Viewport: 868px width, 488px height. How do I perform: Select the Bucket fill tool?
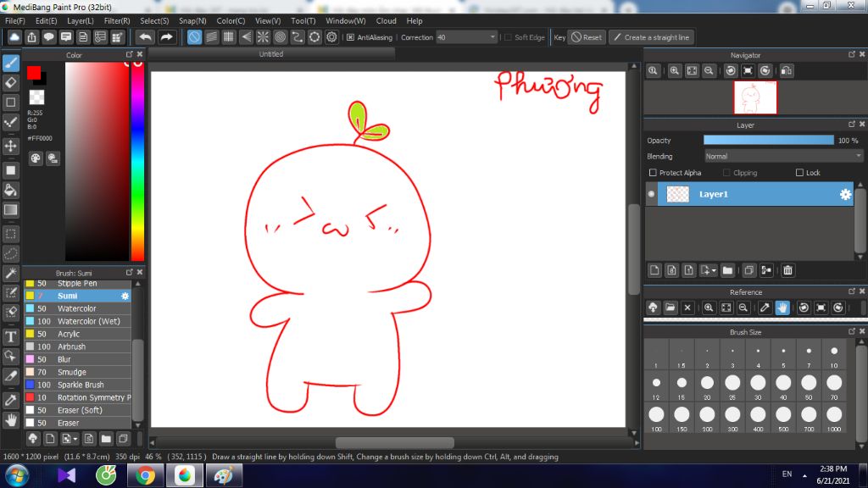click(11, 191)
